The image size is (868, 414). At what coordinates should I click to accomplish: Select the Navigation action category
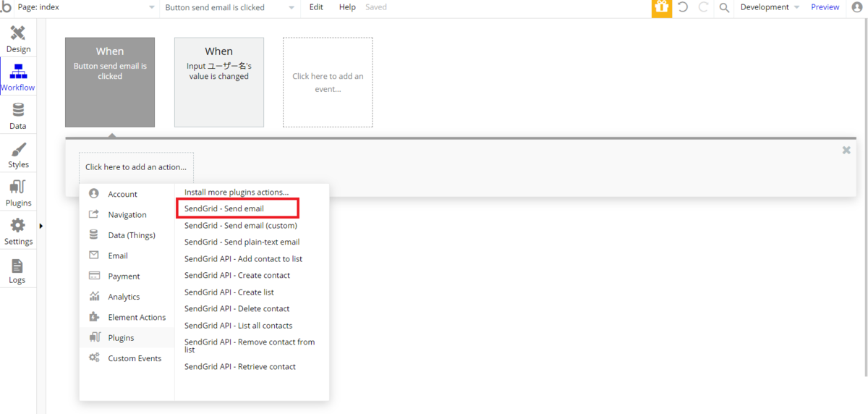pyautogui.click(x=127, y=215)
